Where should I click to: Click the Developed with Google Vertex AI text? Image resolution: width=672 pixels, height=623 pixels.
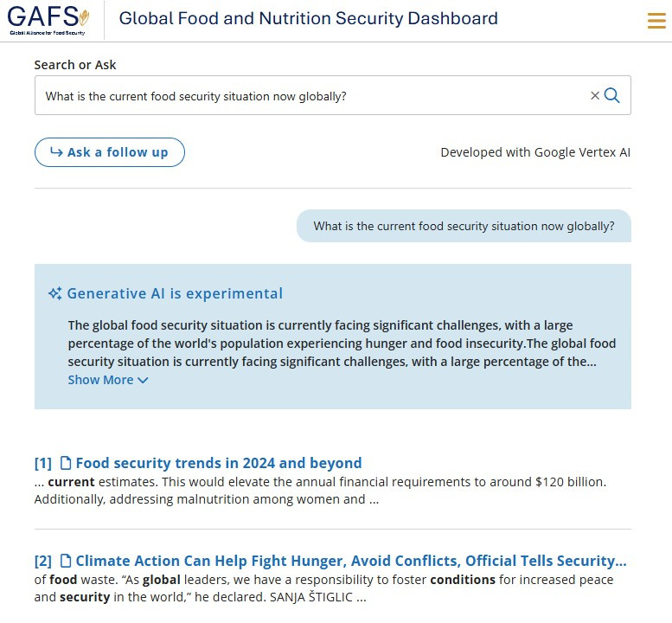535,152
